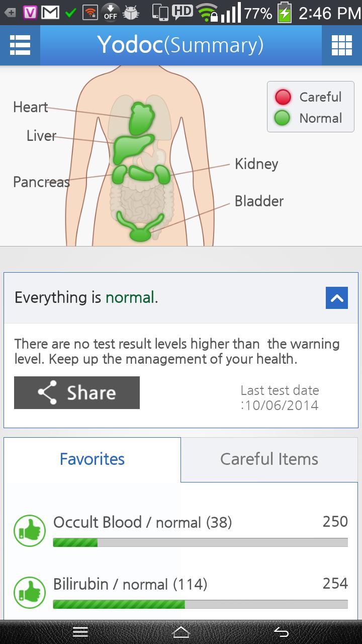Tap the thumbs-up icon beside Occult Blood

[x=30, y=530]
